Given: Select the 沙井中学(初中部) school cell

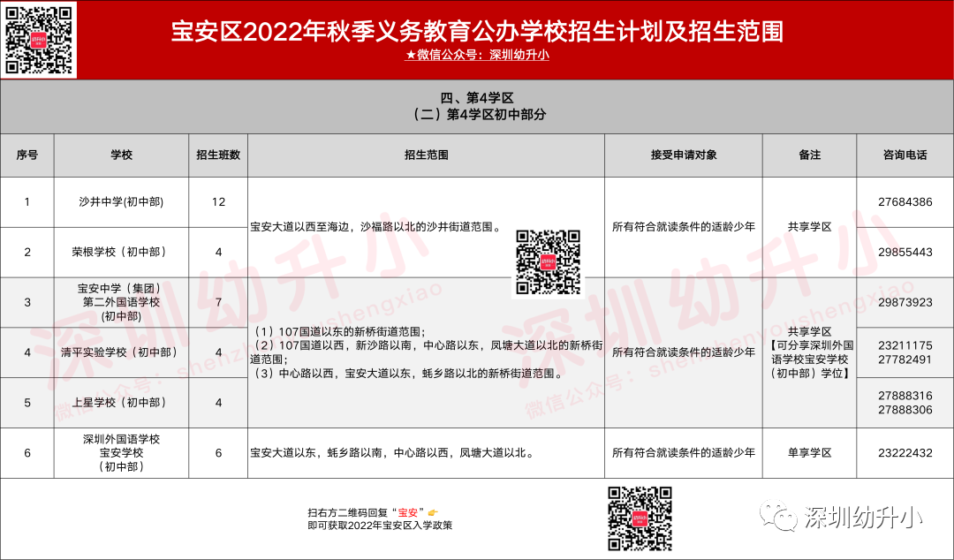Looking at the screenshot, I should tap(122, 202).
